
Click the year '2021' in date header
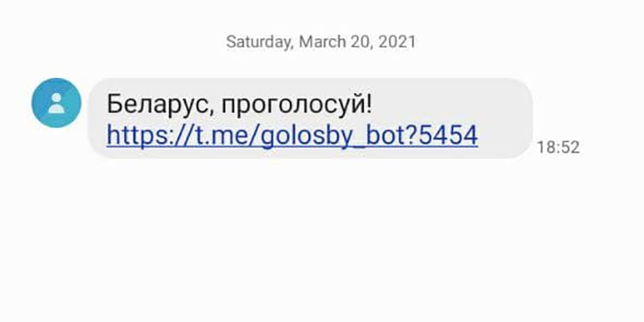coord(397,42)
